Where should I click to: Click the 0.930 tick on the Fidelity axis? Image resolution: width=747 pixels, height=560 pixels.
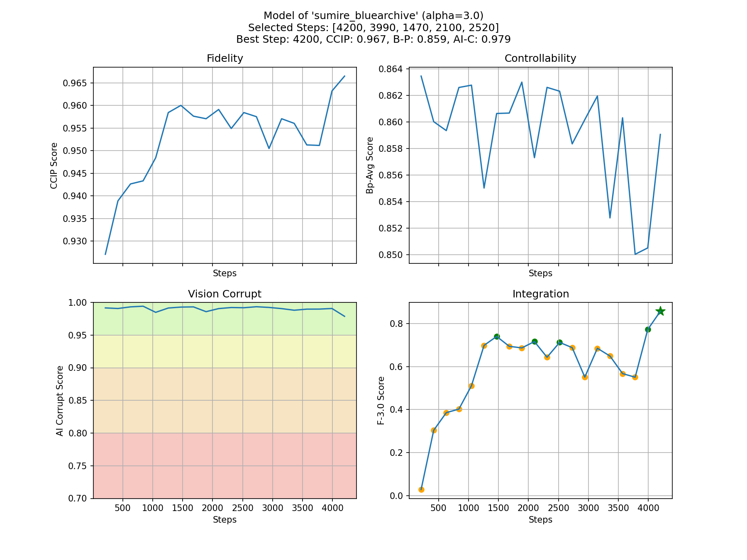75,241
